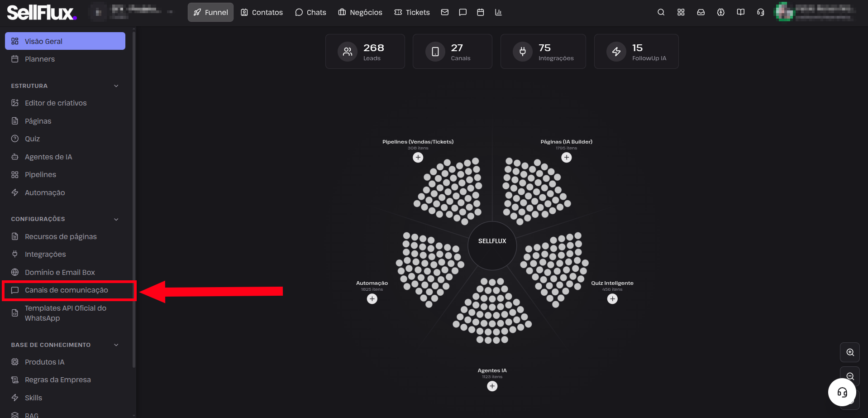Click the mail envelope icon in top bar
The width and height of the screenshot is (868, 418).
tap(445, 12)
